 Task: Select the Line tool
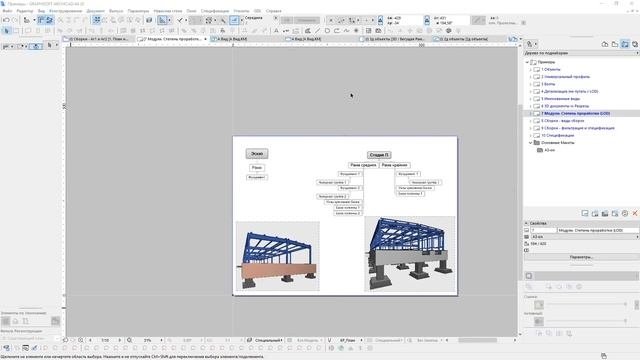(x=318, y=31)
